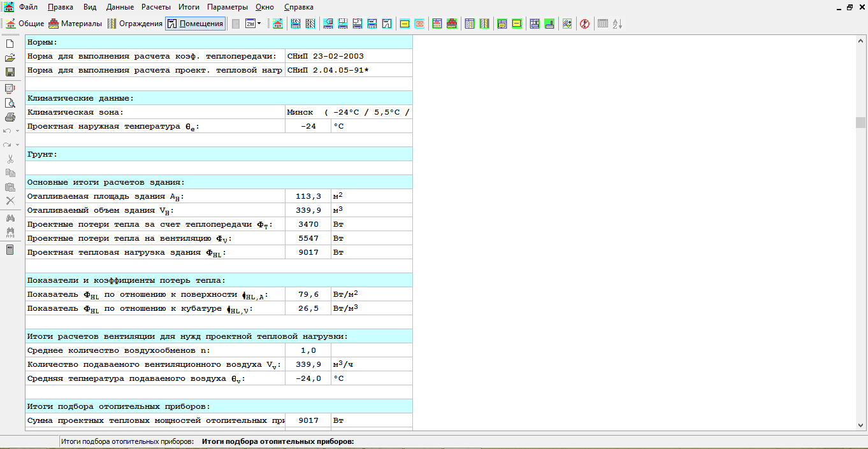Click the 1,0 air exchange count value
The width and height of the screenshot is (868, 449).
[x=308, y=350]
